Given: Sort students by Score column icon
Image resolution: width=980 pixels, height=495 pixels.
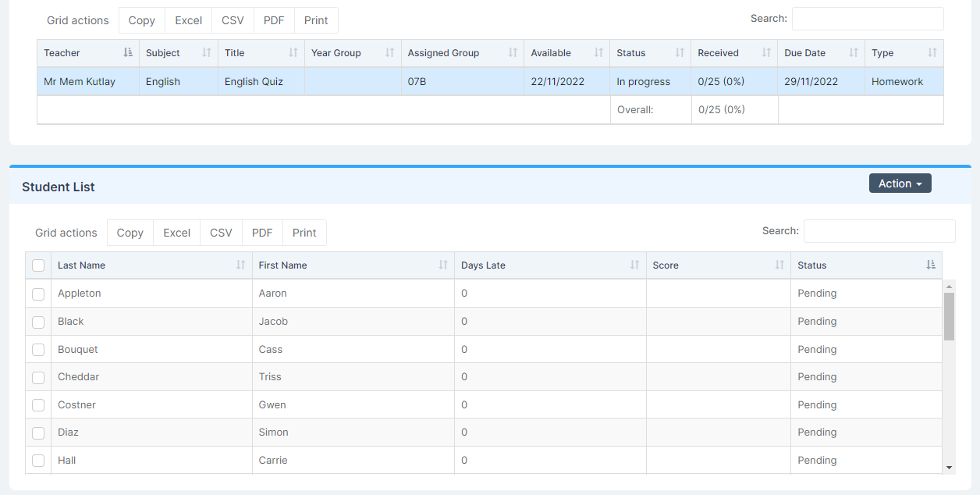Looking at the screenshot, I should [779, 265].
